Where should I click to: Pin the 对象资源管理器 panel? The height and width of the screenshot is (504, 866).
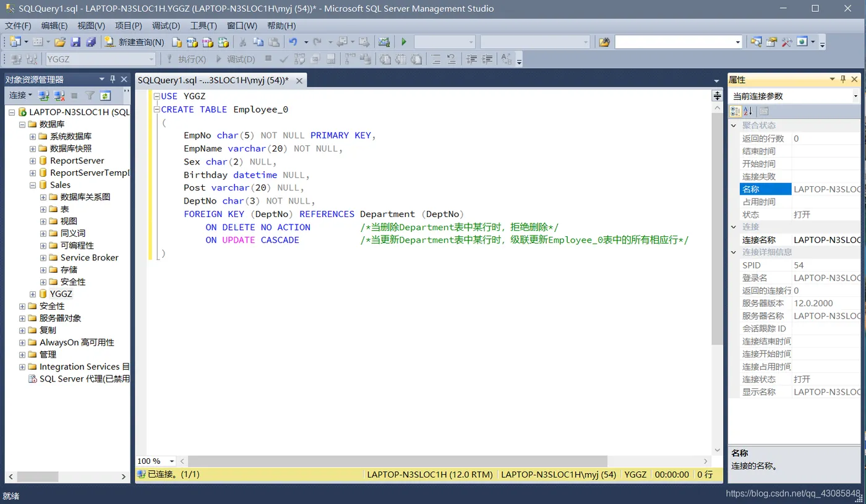113,79
